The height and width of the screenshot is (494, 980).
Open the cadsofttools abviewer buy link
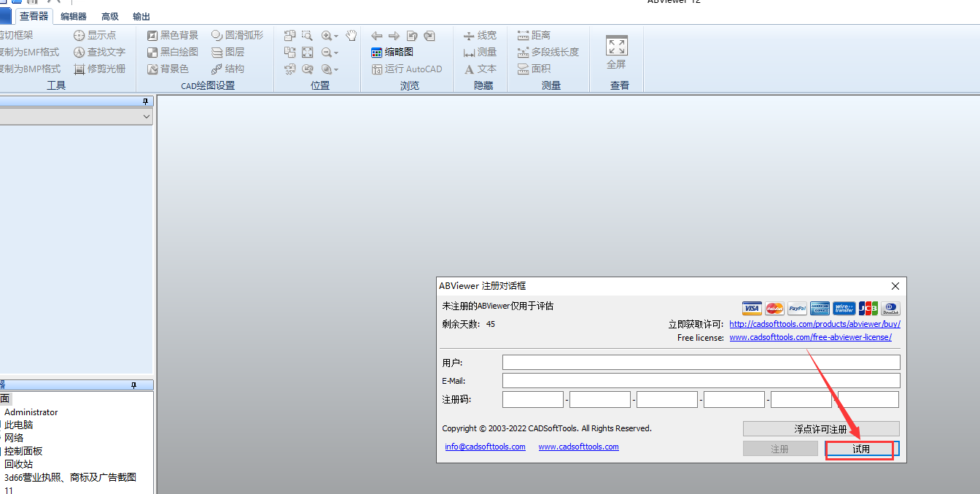814,324
